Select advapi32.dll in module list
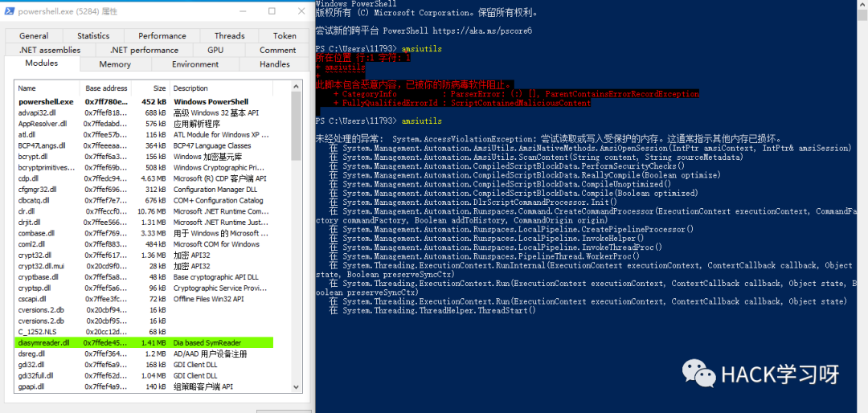The image size is (868, 413). (x=144, y=113)
